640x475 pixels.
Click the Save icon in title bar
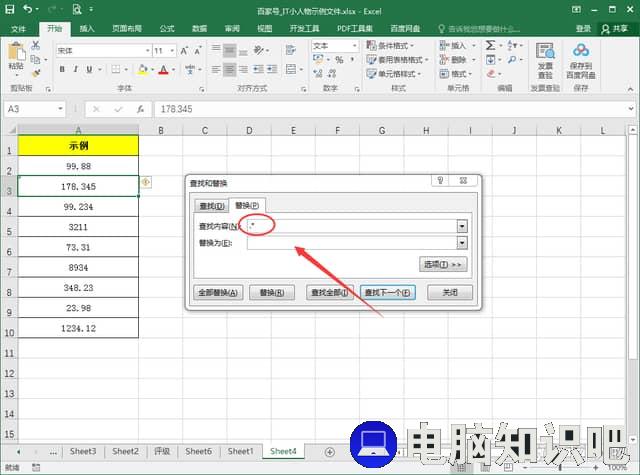pyautogui.click(x=9, y=9)
